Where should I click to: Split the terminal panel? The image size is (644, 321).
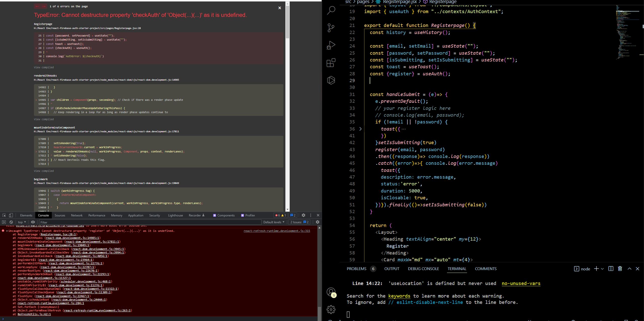point(611,269)
